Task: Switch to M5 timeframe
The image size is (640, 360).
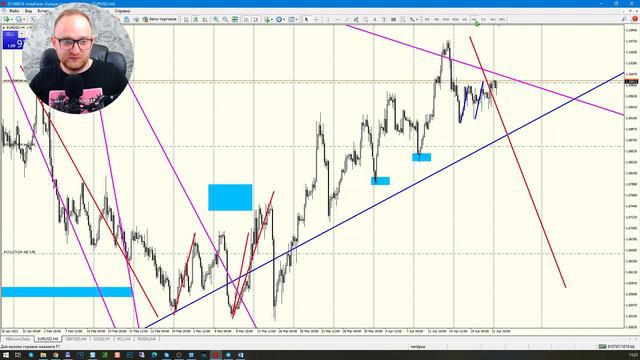Action: coord(436,19)
